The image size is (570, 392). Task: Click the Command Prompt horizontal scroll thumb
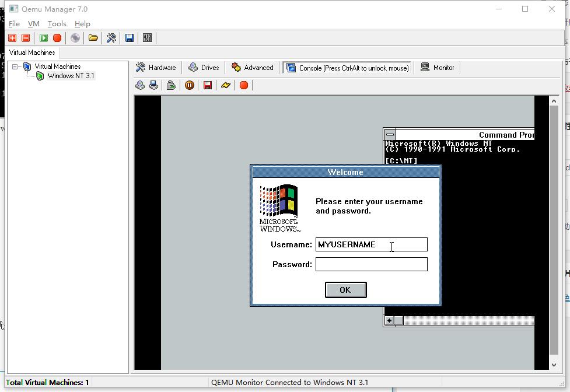pyautogui.click(x=399, y=320)
